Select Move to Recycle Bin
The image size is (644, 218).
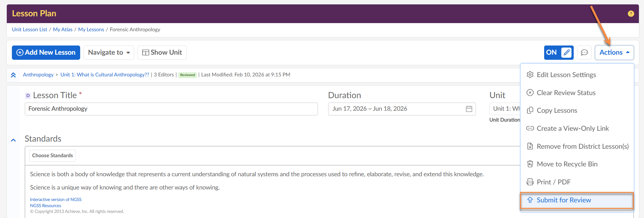567,164
